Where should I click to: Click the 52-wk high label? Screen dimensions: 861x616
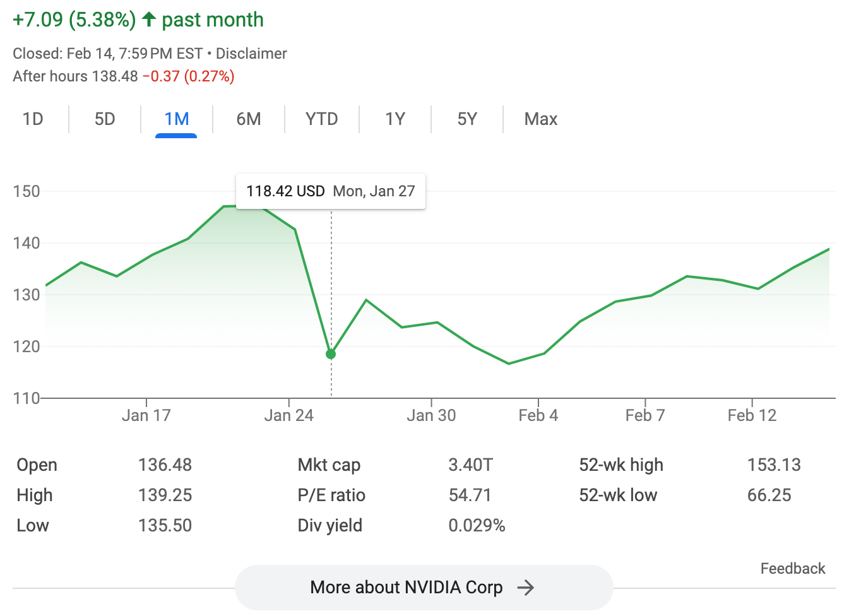tap(621, 465)
